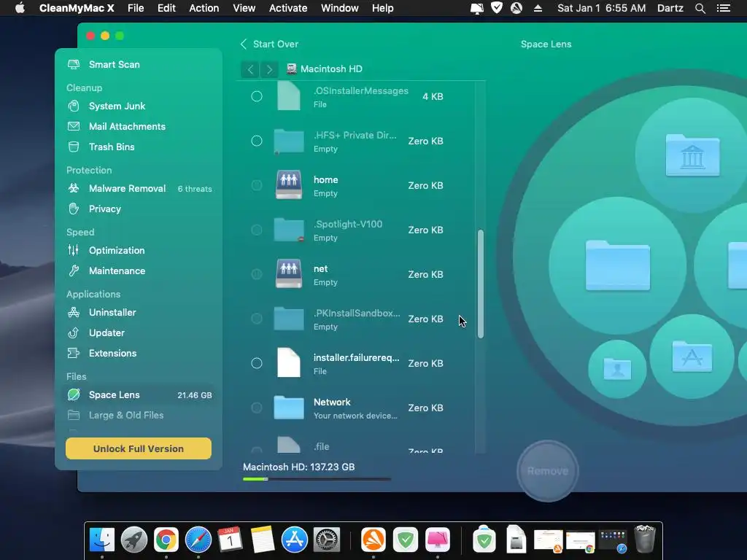Open the Extensions icon
Viewport: 747px width, 560px height.
[74, 353]
